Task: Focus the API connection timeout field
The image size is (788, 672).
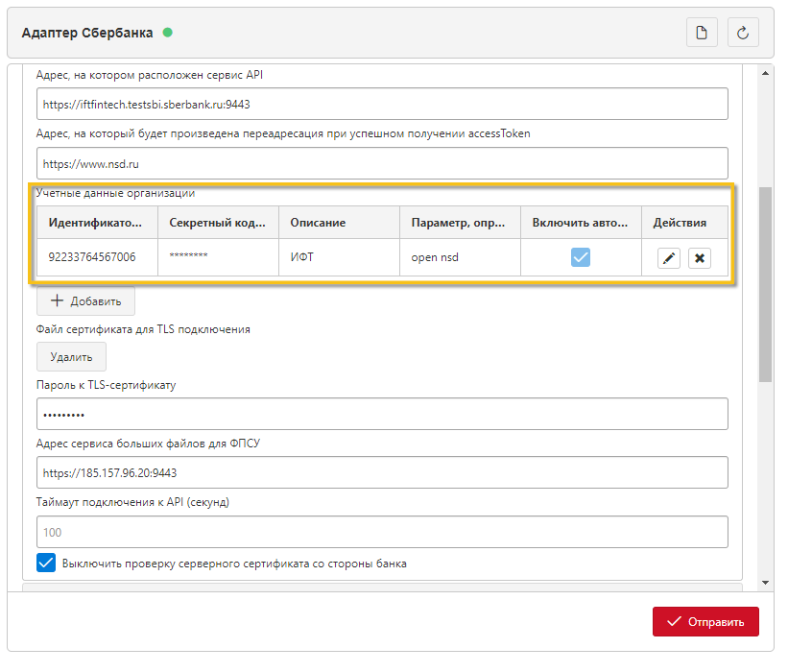Action: click(382, 532)
